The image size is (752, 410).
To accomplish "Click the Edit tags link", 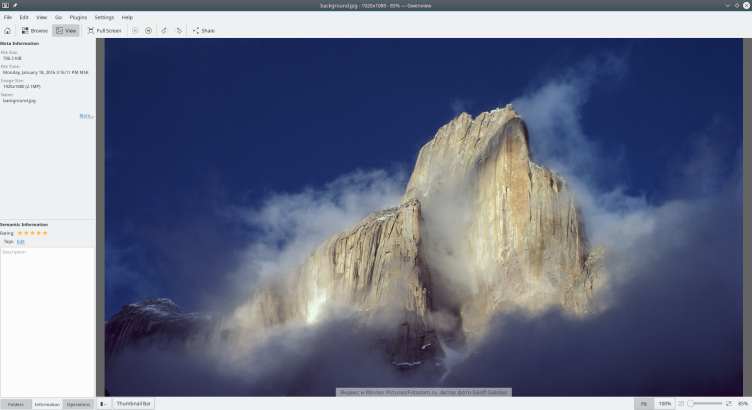I will (21, 241).
